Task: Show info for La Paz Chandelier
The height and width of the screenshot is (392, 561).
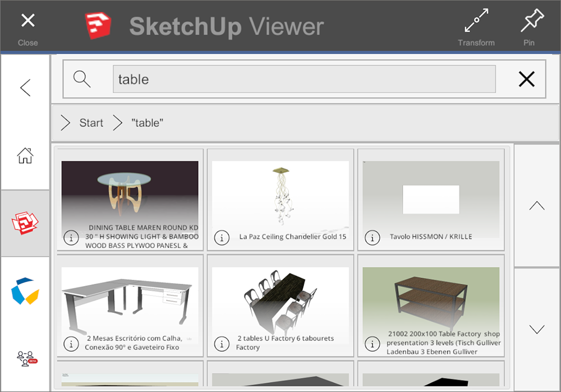Action: tap(222, 237)
